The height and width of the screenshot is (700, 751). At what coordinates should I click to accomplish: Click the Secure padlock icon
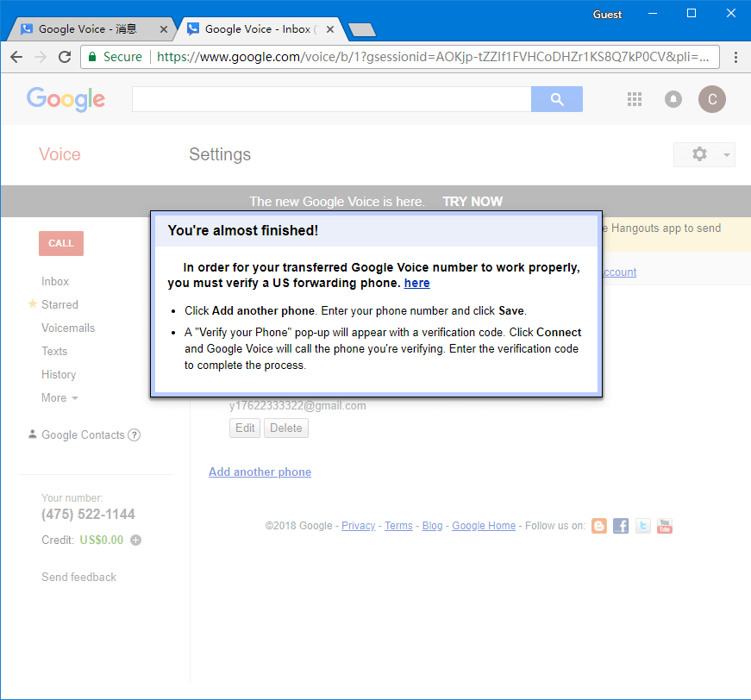point(92,57)
